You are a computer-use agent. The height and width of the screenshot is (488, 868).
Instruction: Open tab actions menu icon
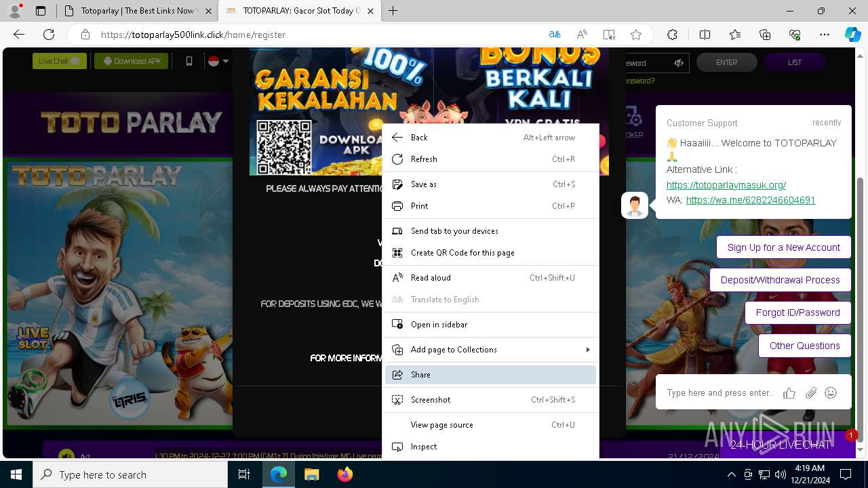(41, 11)
